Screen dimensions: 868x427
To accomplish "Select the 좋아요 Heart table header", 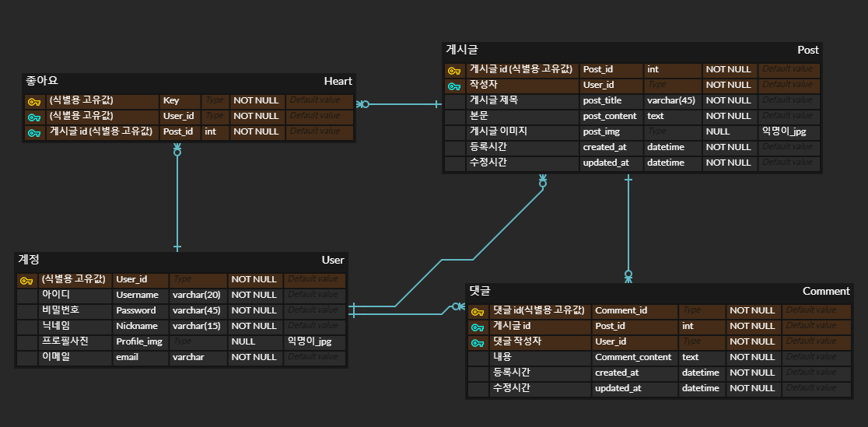I will click(x=189, y=81).
